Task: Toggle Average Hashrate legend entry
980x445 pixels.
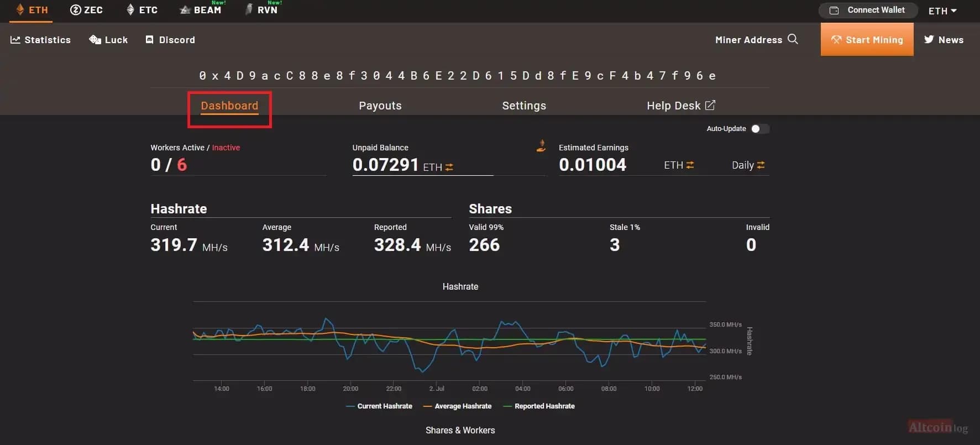Action: tap(457, 406)
